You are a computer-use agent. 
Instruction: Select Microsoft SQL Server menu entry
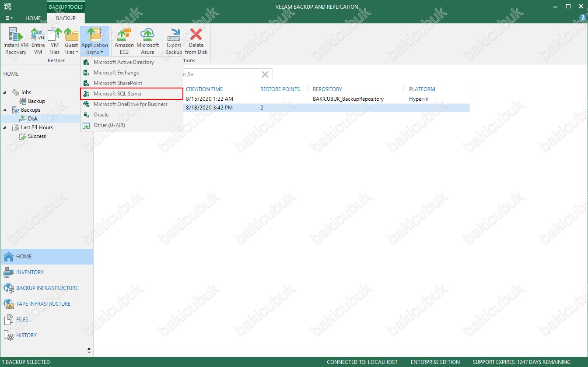[x=131, y=94]
